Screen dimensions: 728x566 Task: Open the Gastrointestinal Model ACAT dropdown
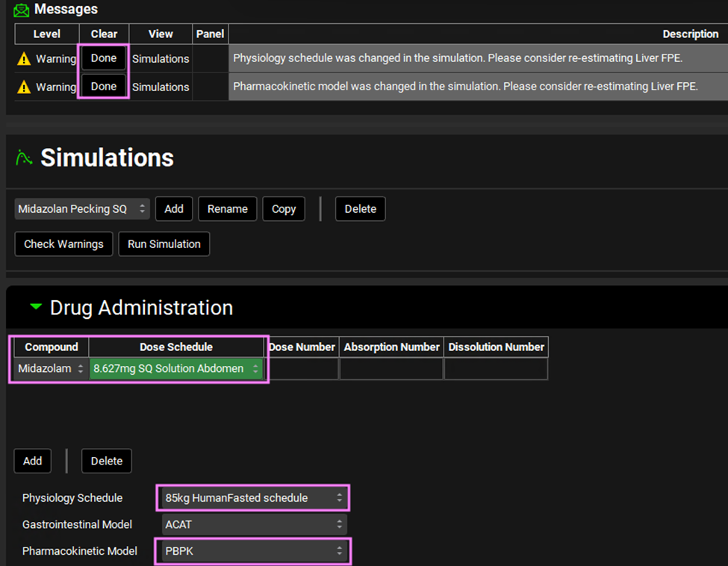click(254, 524)
